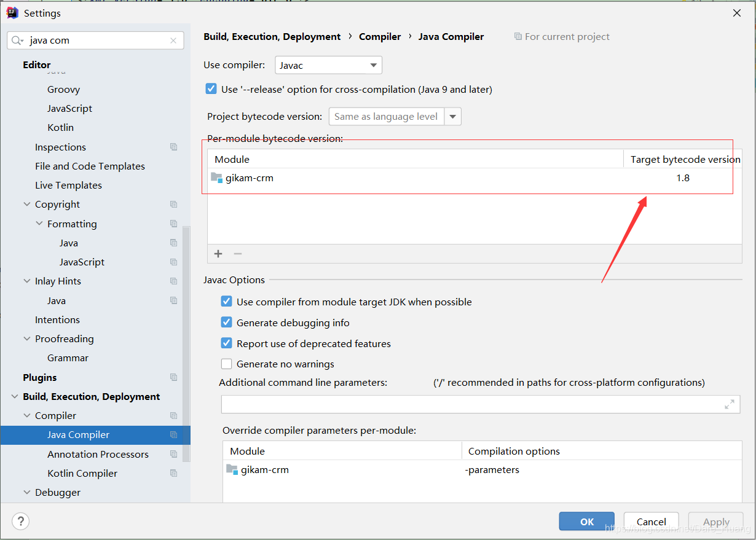Click the gikam-crm module folder icon

point(216,178)
